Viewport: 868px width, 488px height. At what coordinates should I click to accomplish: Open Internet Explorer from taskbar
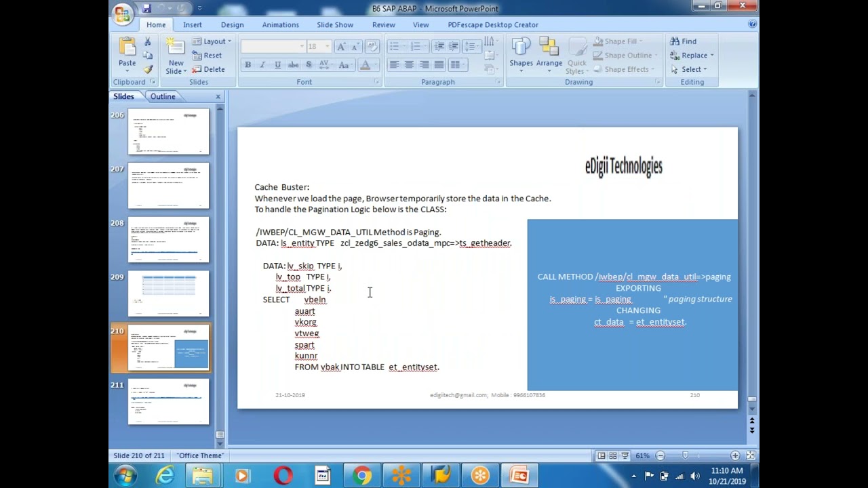165,476
